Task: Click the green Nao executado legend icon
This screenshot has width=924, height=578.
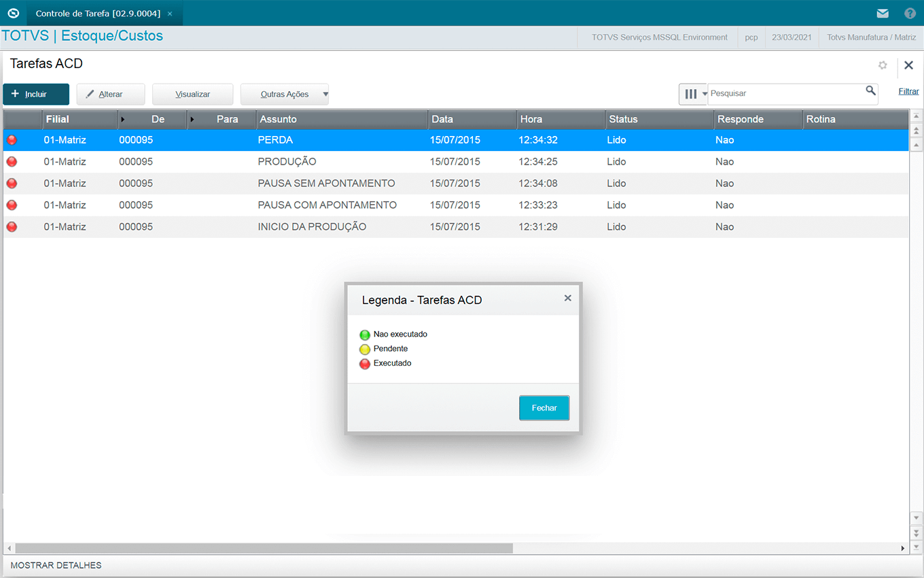Action: tap(365, 335)
